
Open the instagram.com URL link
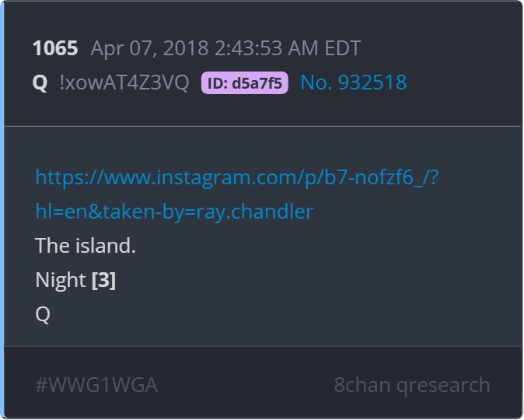(237, 177)
